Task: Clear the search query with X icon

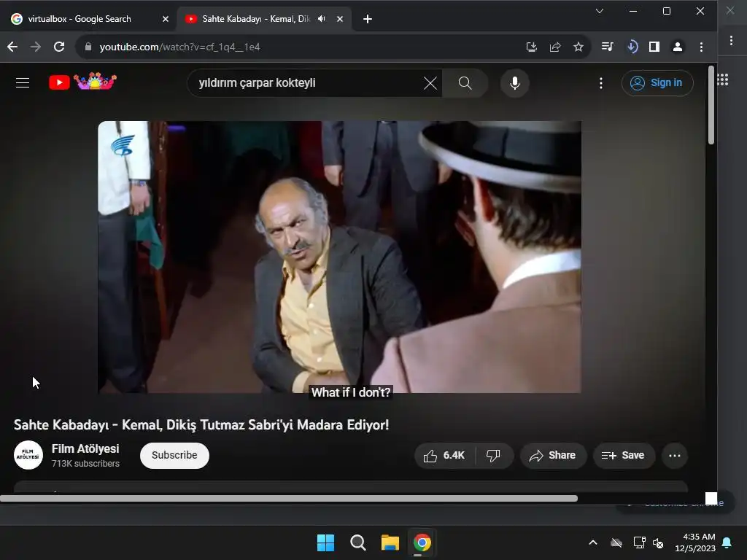Action: tap(430, 83)
